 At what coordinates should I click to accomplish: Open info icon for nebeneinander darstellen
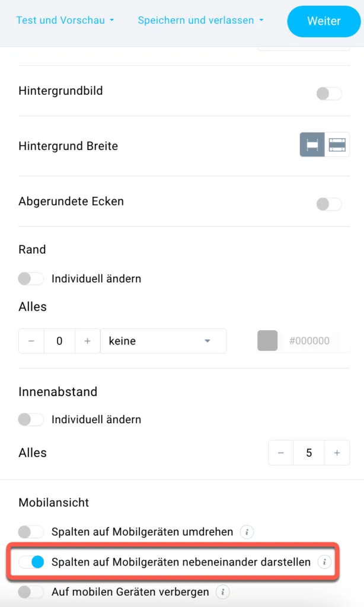tap(324, 562)
